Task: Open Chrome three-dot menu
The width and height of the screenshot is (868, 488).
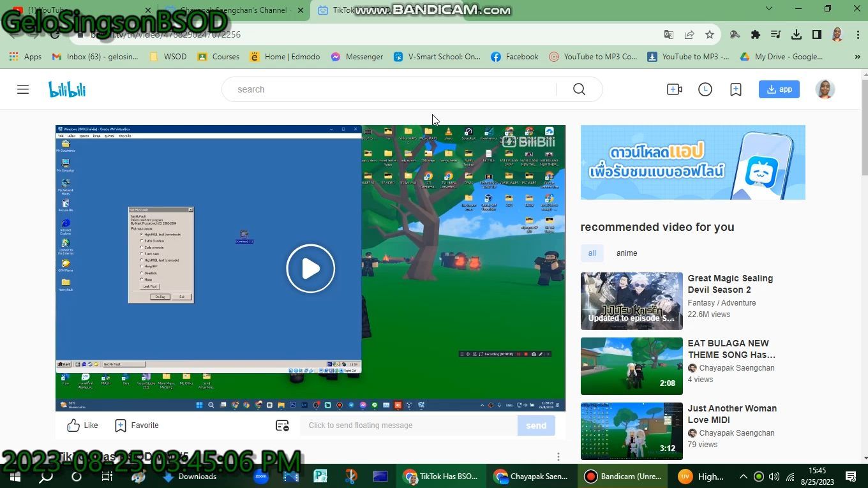Action: [857, 34]
